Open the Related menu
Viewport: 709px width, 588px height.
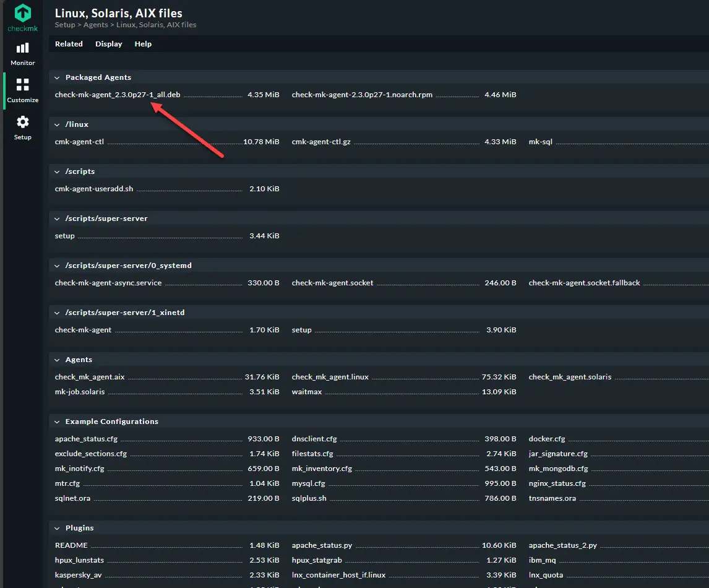coord(69,44)
